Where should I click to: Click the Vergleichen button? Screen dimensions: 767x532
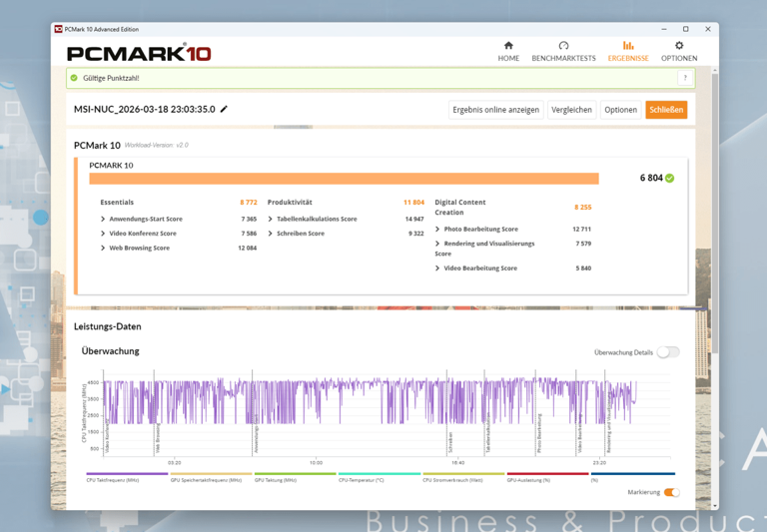coord(571,110)
